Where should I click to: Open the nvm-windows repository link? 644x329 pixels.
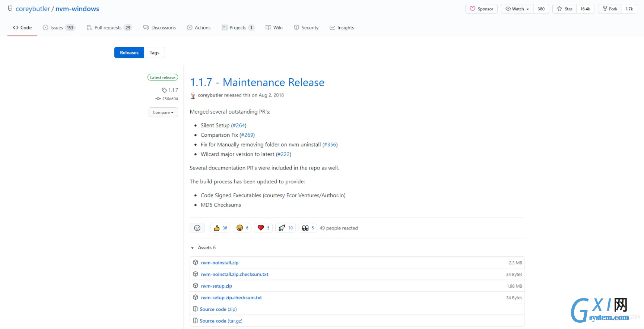click(x=77, y=9)
